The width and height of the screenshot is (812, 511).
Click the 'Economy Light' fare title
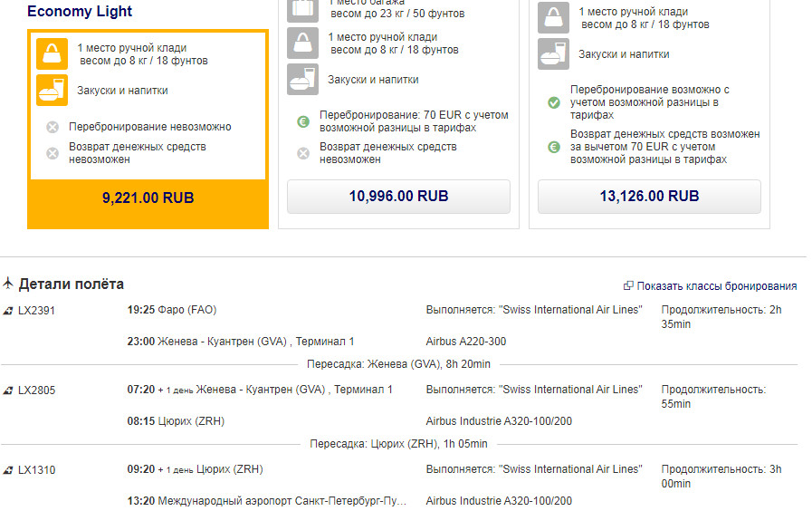coord(80,12)
